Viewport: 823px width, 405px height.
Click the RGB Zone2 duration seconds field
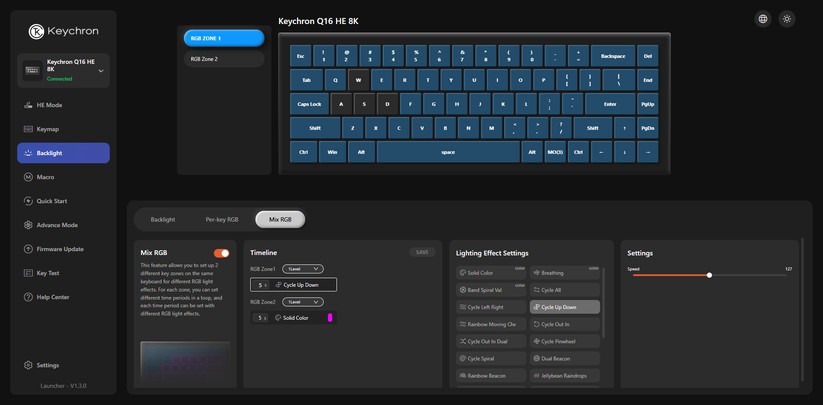point(260,318)
